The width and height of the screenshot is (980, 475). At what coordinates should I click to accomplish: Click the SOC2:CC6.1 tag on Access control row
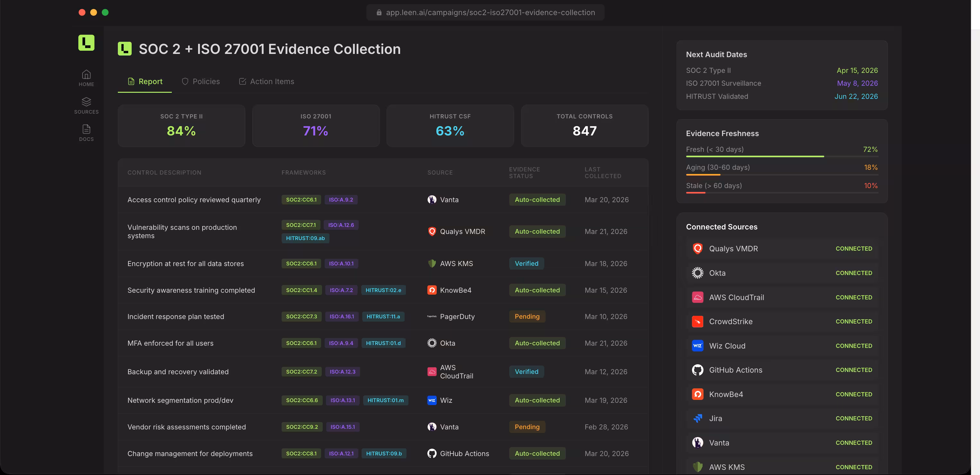click(x=301, y=200)
